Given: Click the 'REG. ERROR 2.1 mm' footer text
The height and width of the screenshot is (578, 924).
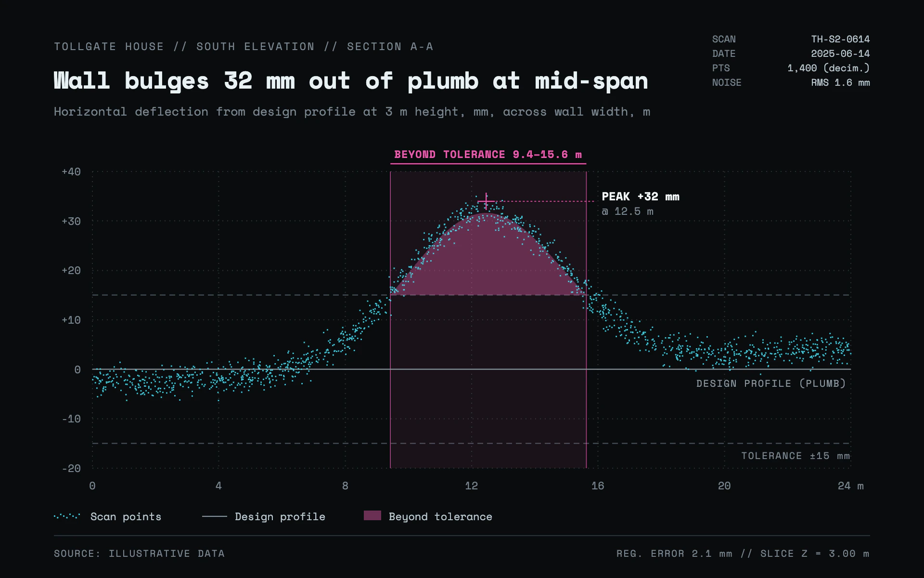Looking at the screenshot, I should 674,553.
